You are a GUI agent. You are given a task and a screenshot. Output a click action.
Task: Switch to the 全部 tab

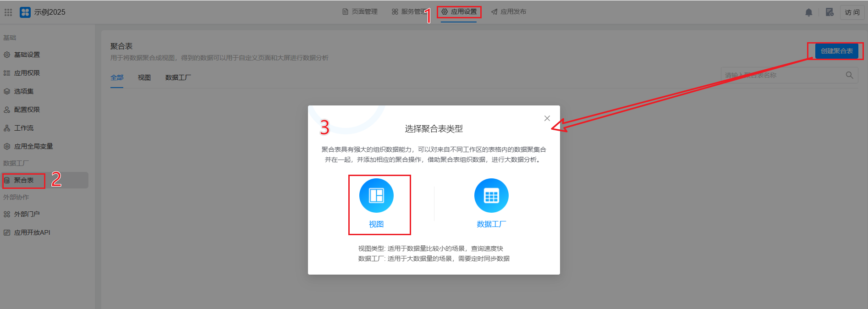[x=117, y=77]
